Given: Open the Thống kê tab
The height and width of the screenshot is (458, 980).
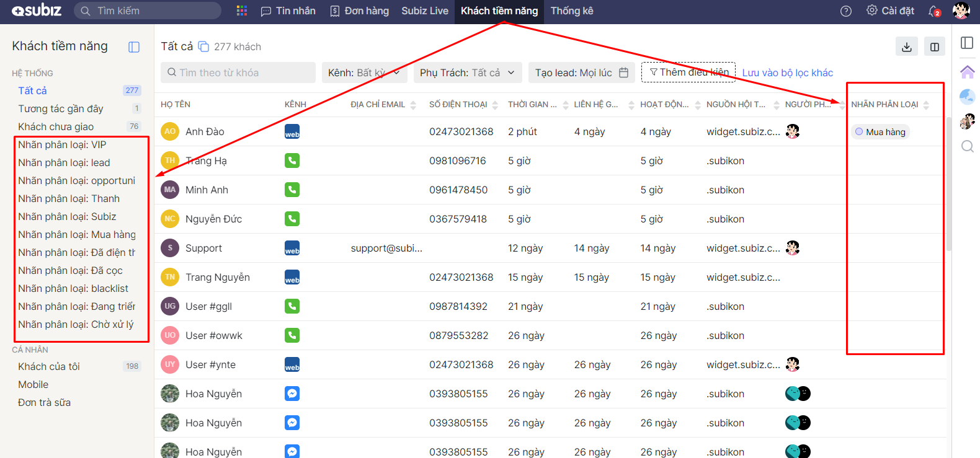Looking at the screenshot, I should click(x=572, y=11).
